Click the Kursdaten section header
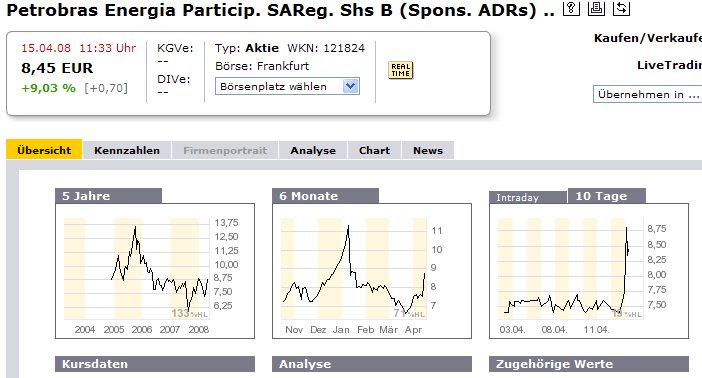This screenshot has height=378, width=702. pos(155,364)
